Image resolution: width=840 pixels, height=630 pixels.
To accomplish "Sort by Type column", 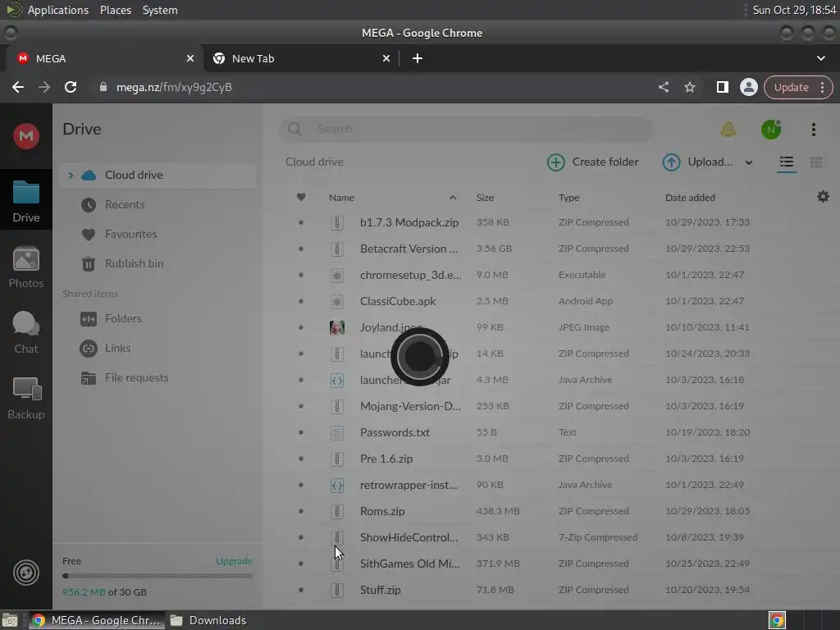I will pyautogui.click(x=569, y=198).
